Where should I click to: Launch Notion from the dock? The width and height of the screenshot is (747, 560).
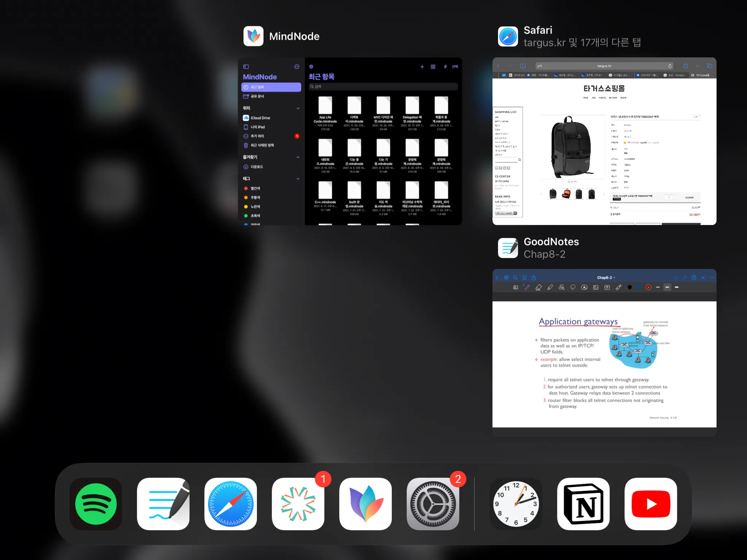(583, 504)
